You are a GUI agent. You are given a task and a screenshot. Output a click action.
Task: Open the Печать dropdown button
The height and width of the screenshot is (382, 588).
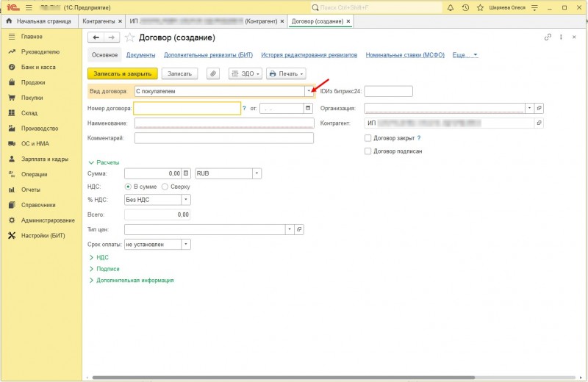point(286,73)
